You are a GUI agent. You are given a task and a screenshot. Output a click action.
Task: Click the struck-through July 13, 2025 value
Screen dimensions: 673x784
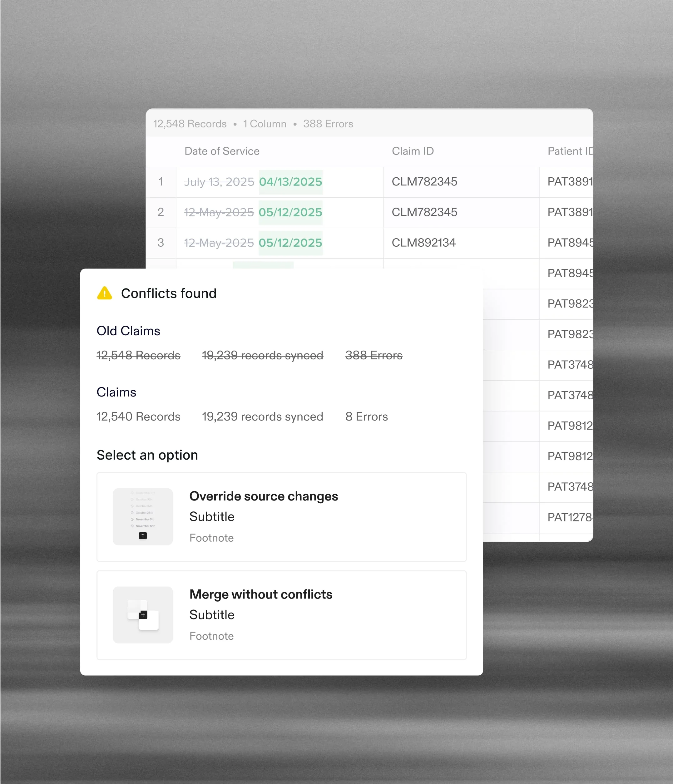coord(219,182)
